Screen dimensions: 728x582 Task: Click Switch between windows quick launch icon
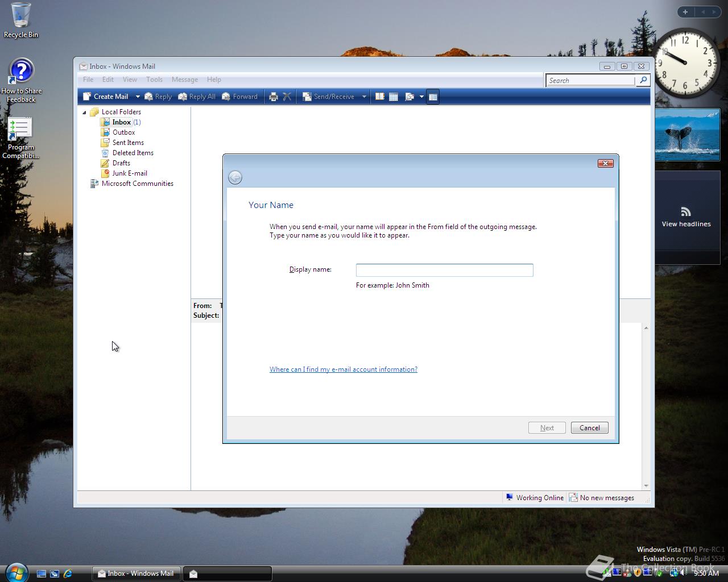click(x=55, y=574)
